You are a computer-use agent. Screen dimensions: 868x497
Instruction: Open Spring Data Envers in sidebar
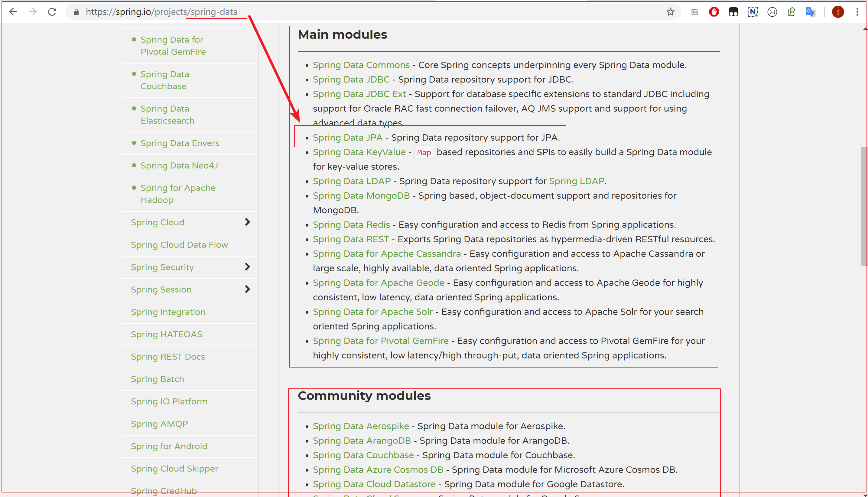pos(180,143)
